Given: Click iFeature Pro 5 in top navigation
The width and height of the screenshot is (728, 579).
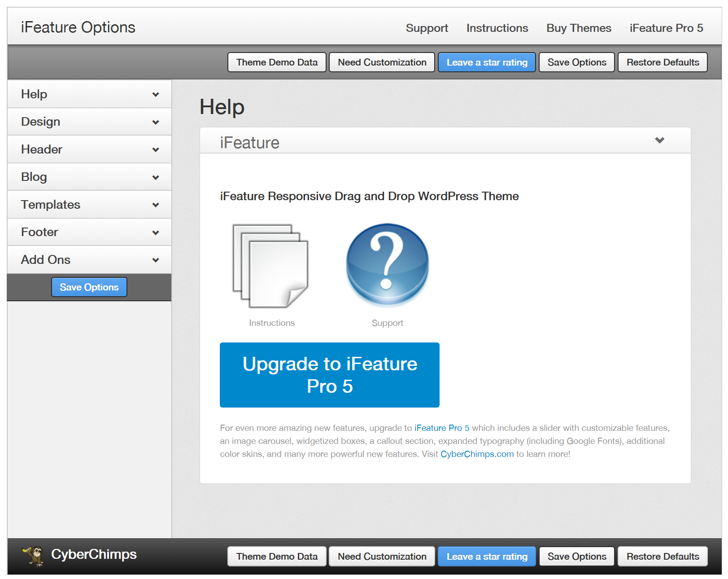Looking at the screenshot, I should click(x=666, y=28).
